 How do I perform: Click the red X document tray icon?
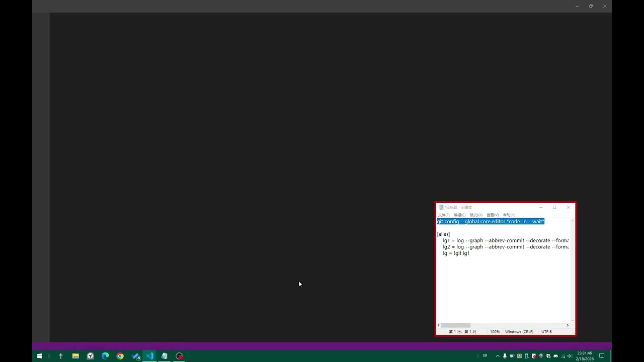click(x=534, y=356)
